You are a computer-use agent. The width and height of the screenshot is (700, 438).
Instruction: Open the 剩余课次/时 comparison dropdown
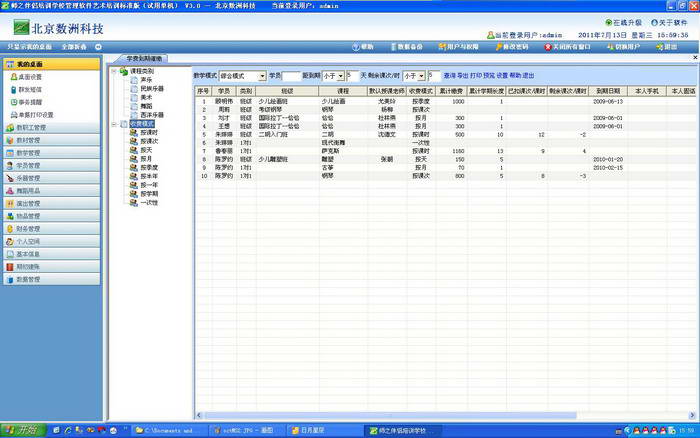pyautogui.click(x=421, y=76)
